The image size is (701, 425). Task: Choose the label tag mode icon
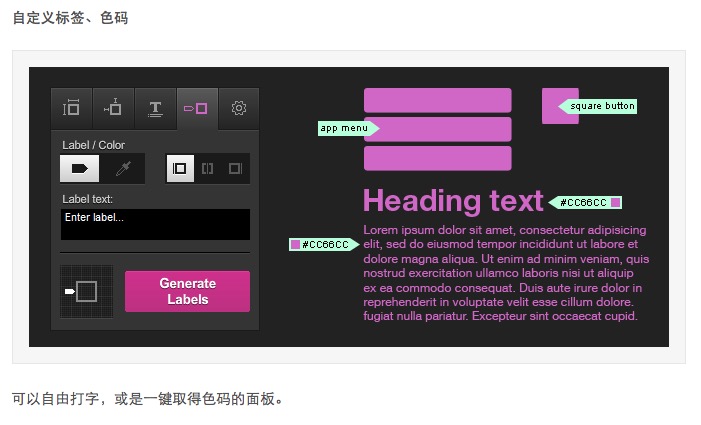80,169
